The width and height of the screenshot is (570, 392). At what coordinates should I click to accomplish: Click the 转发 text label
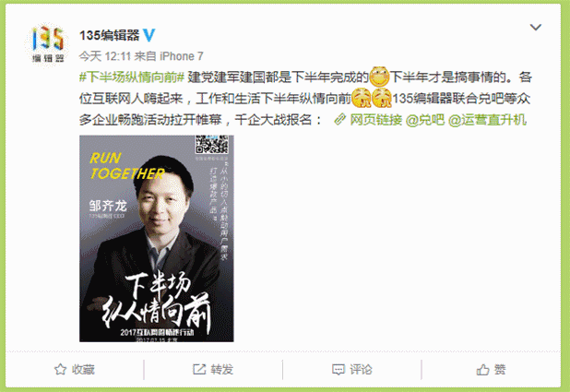222,370
